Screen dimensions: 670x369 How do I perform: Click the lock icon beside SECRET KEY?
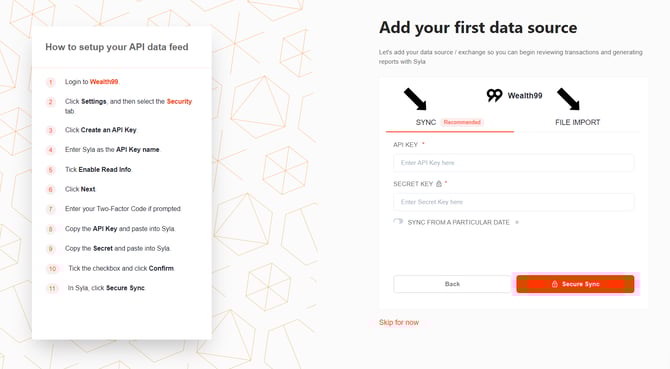coord(439,184)
